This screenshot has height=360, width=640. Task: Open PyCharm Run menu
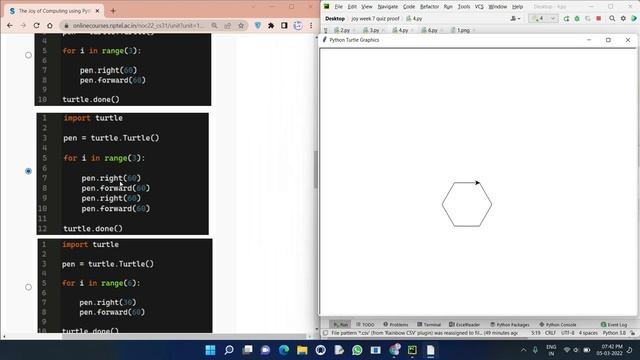click(448, 7)
